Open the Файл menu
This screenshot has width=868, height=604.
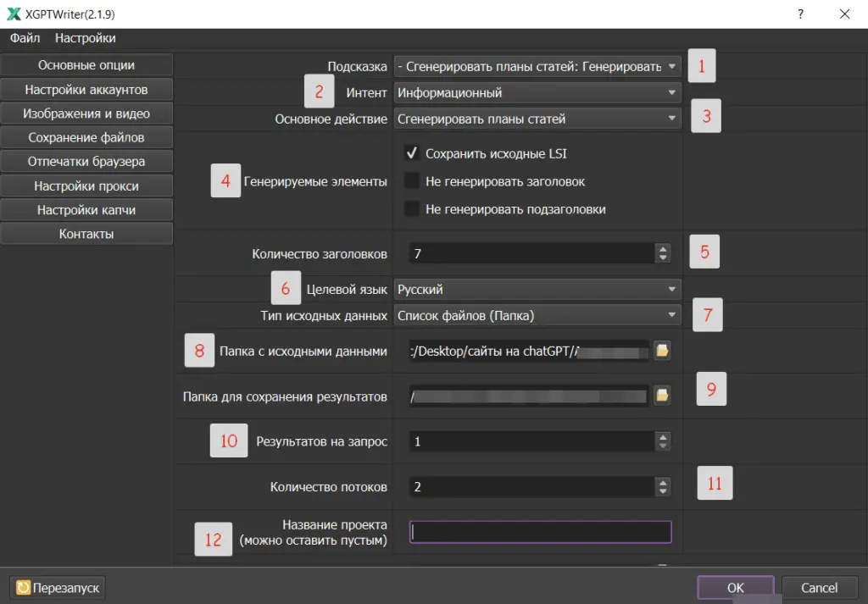(x=25, y=38)
